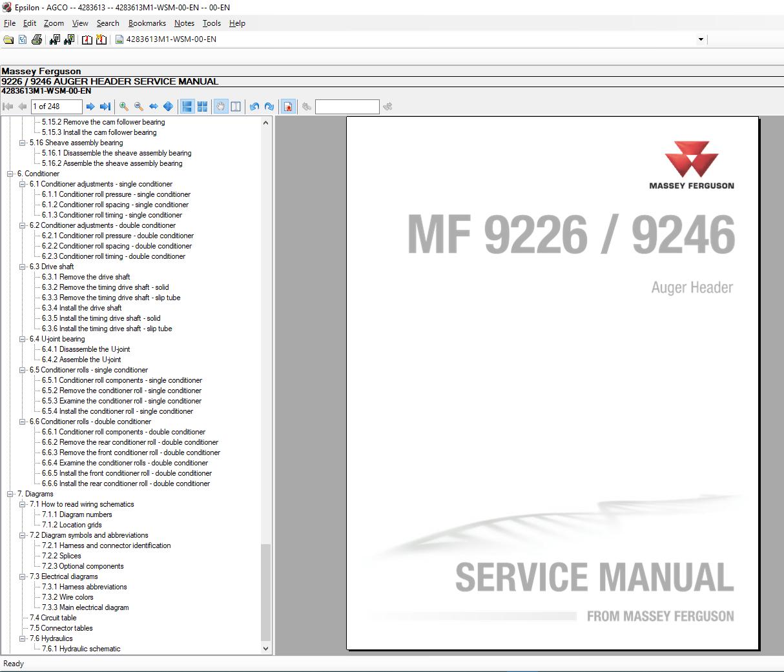Open the document title dropdown
This screenshot has width=784, height=672.
tap(699, 39)
